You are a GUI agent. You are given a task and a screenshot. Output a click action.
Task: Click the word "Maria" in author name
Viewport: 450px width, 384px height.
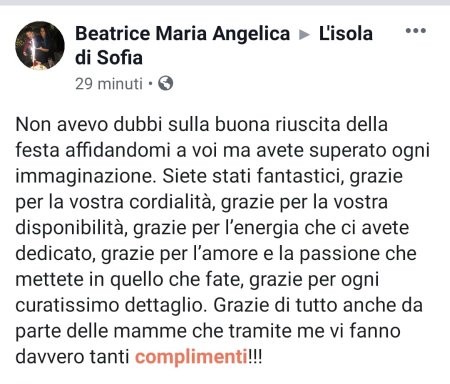181,34
